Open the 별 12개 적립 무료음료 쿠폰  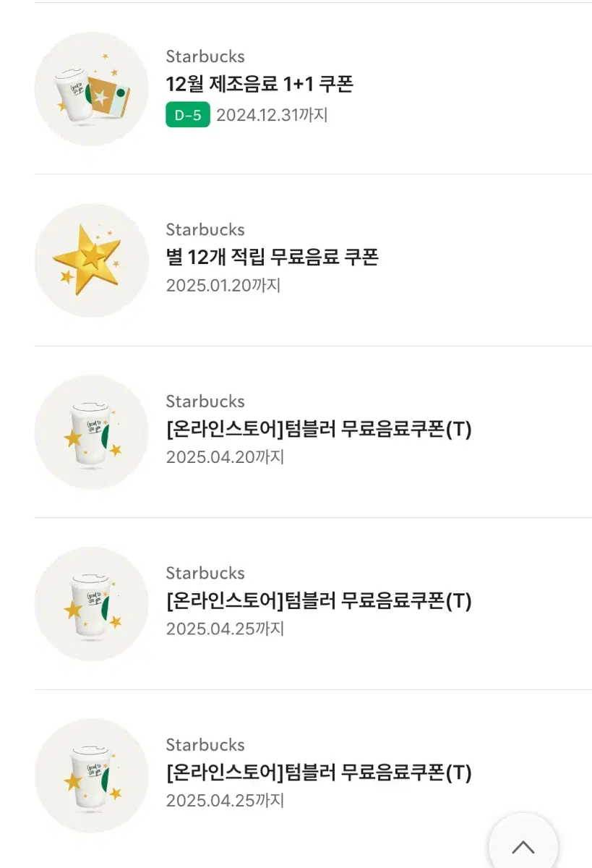pos(273,257)
